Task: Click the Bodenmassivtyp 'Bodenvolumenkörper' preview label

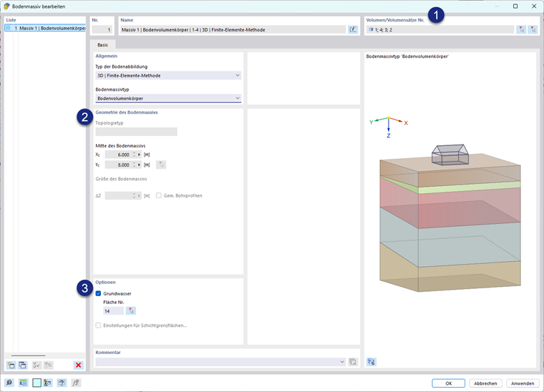Action: point(407,56)
